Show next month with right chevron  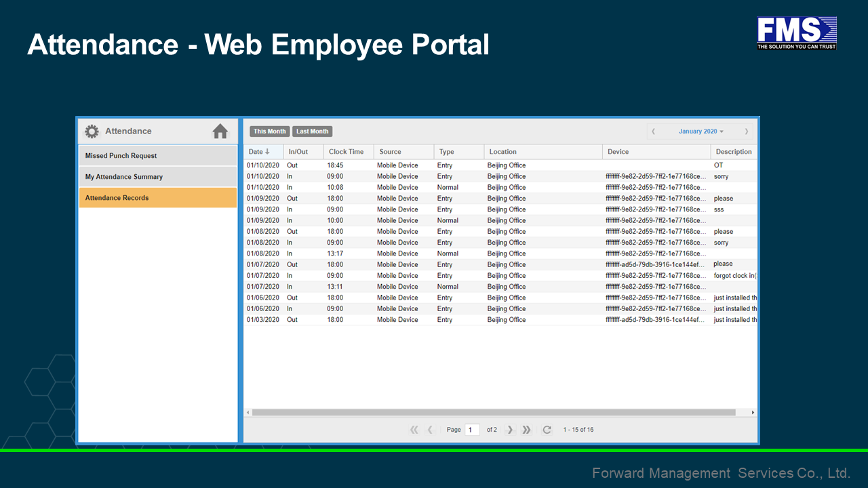pyautogui.click(x=747, y=131)
